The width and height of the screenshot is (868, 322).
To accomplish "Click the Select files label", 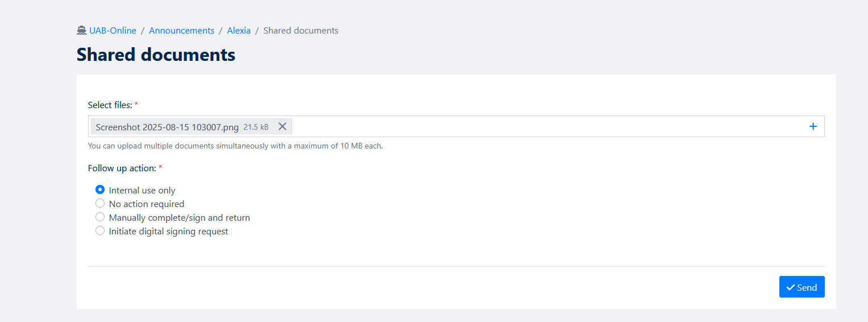I will click(x=110, y=105).
